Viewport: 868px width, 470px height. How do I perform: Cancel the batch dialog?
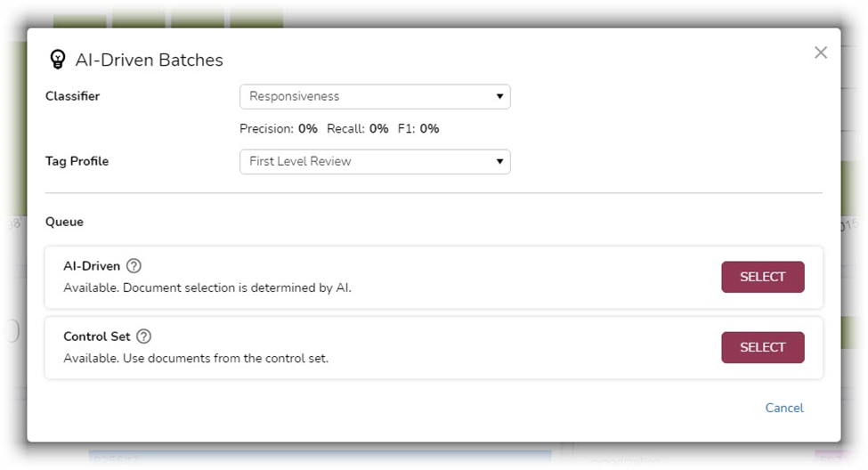[x=783, y=408]
